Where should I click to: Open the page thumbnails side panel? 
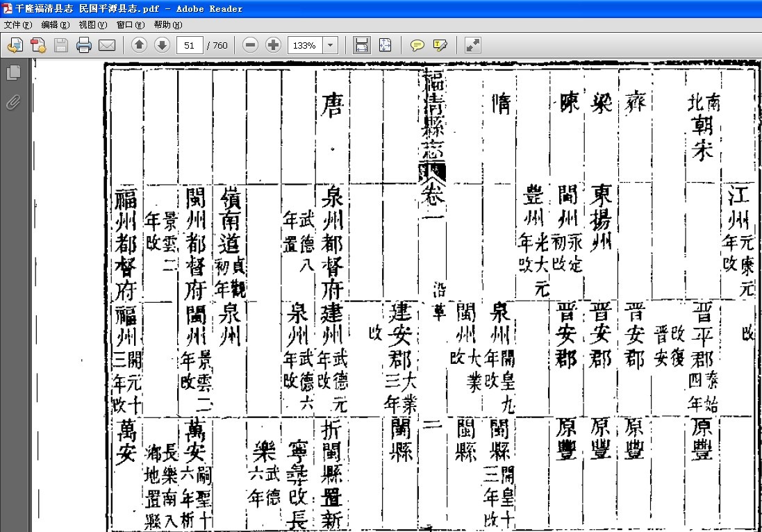tap(14, 72)
